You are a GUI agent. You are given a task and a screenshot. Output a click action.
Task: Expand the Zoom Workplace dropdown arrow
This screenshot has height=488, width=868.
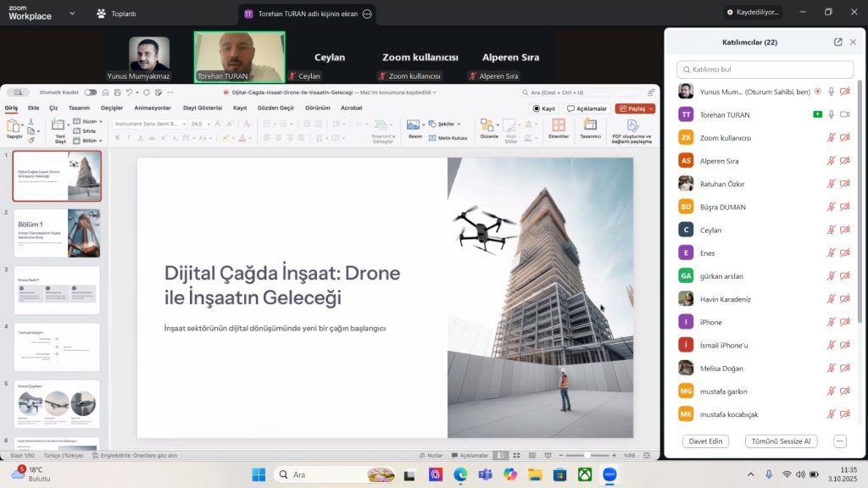point(71,14)
